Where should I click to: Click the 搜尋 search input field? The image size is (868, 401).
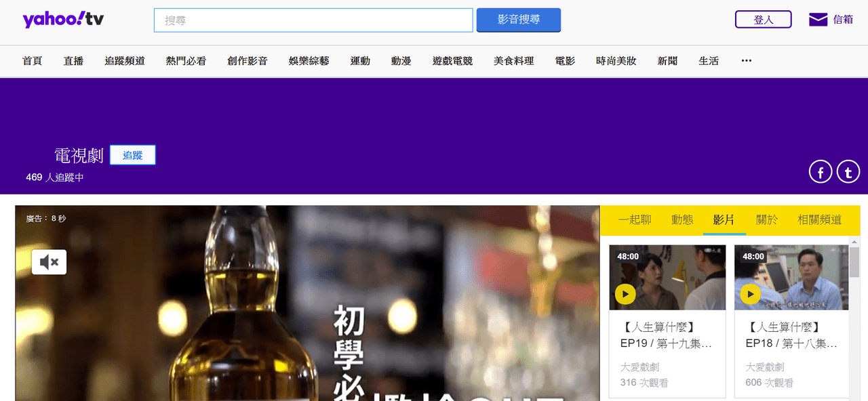[x=313, y=20]
